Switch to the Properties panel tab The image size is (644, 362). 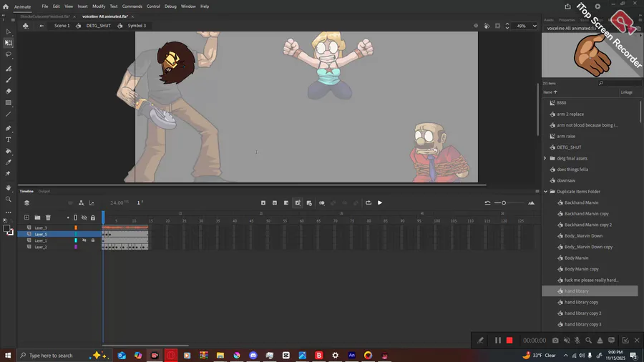pos(567,20)
